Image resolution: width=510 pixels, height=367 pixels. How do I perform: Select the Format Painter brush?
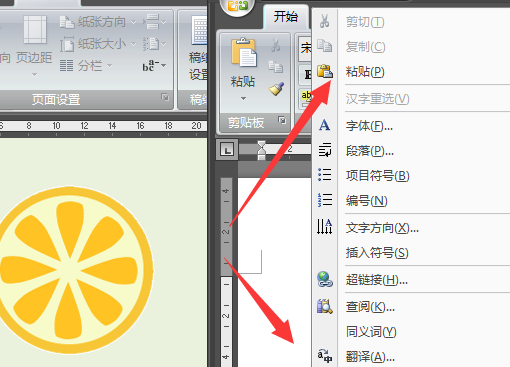pyautogui.click(x=276, y=89)
